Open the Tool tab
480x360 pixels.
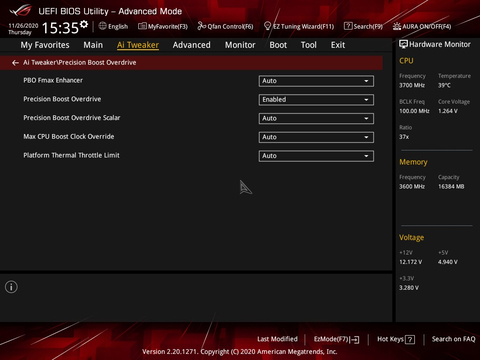309,45
